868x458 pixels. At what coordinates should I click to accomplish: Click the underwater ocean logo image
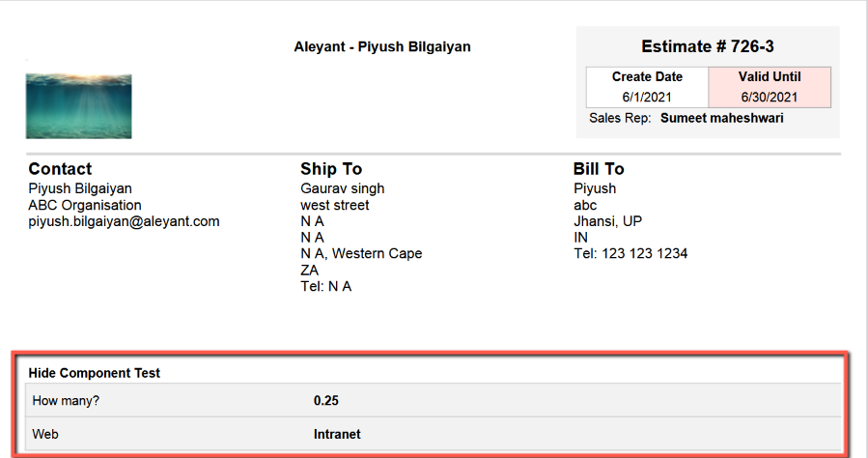(78, 106)
